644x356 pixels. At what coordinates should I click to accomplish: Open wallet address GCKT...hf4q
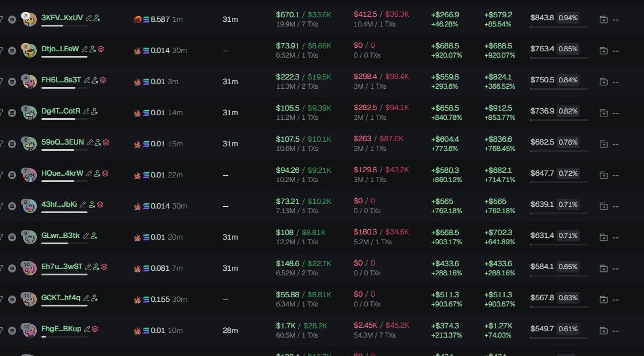(61, 298)
